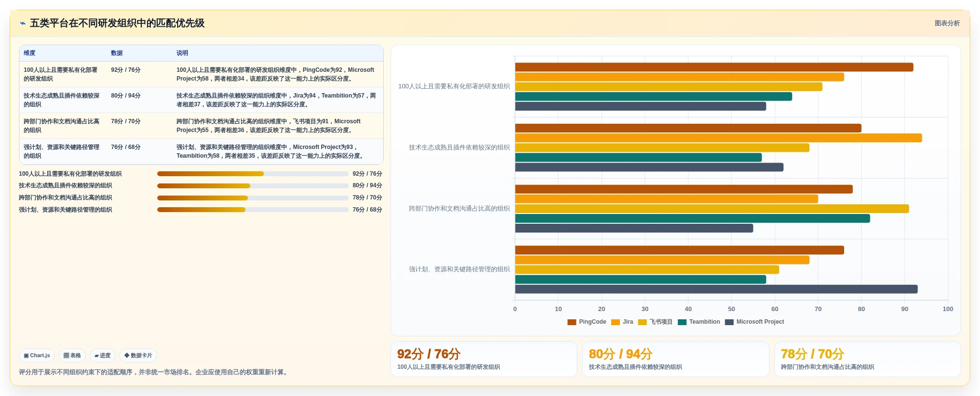Image resolution: width=980 pixels, height=396 pixels.
Task: Click progress bar for 强计划、资源和关键路径管理的组织
Action: 253,210
